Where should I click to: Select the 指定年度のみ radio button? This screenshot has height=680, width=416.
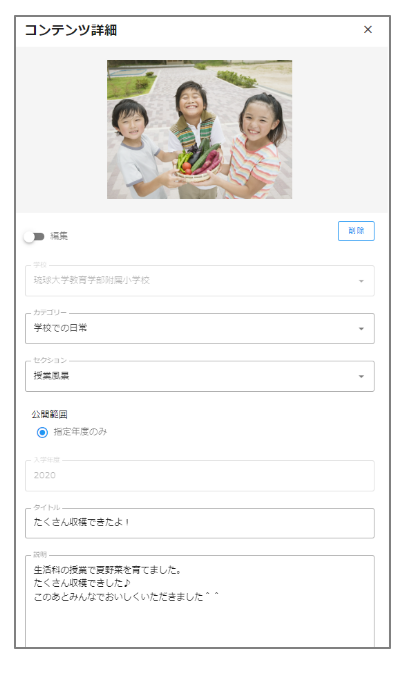pos(42,432)
